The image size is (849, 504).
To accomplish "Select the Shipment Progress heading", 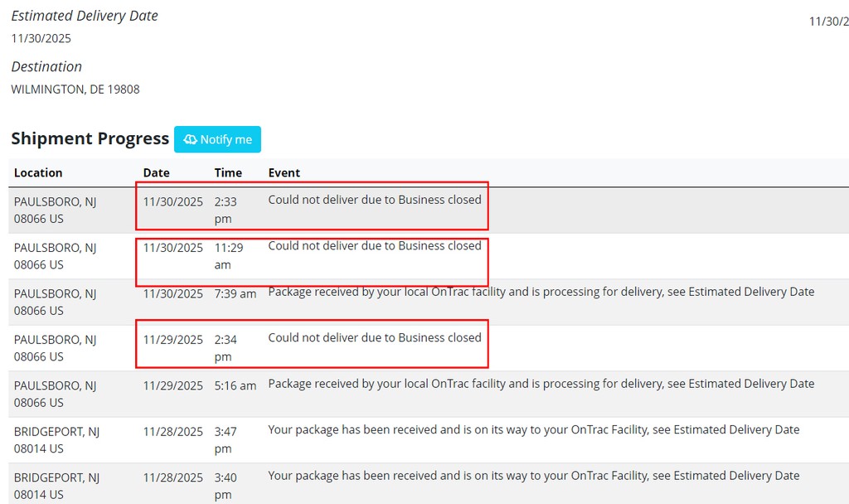I will click(x=90, y=138).
